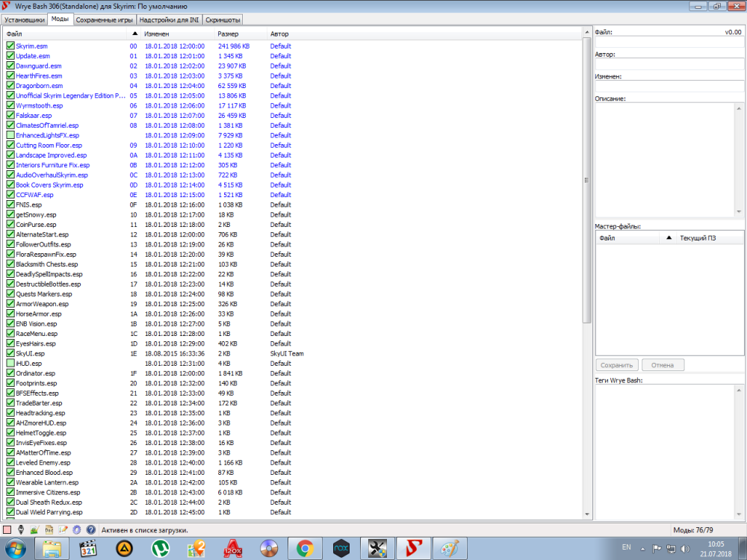Open the checklist with pencil icon in status bar
The height and width of the screenshot is (560, 747).
(x=63, y=529)
